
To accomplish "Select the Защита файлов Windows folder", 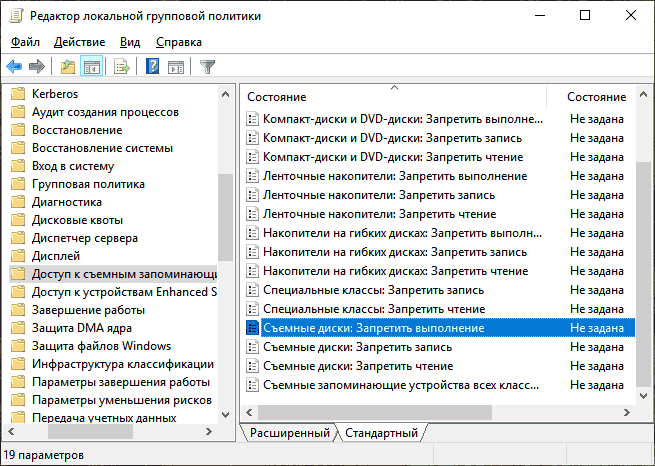I will point(102,346).
